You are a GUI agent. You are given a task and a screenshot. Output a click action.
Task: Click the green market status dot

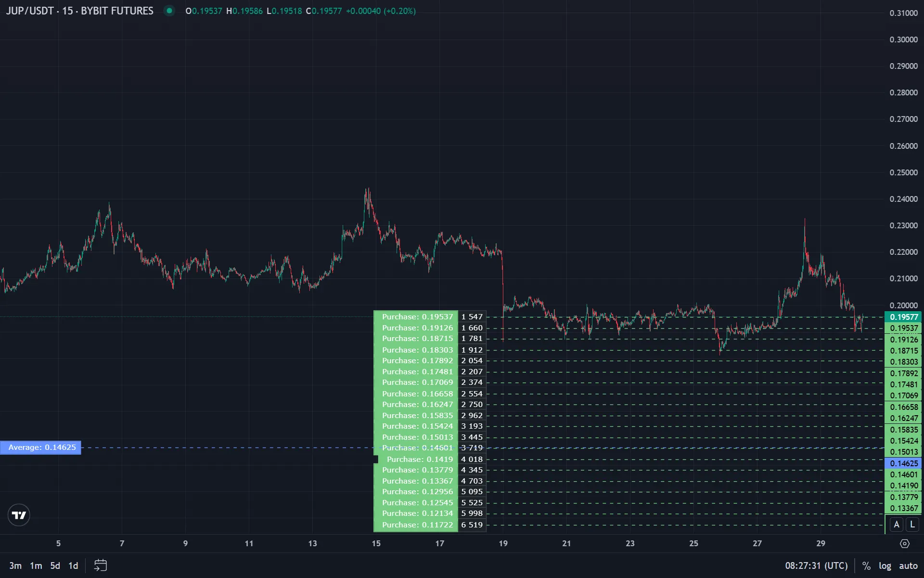(169, 11)
